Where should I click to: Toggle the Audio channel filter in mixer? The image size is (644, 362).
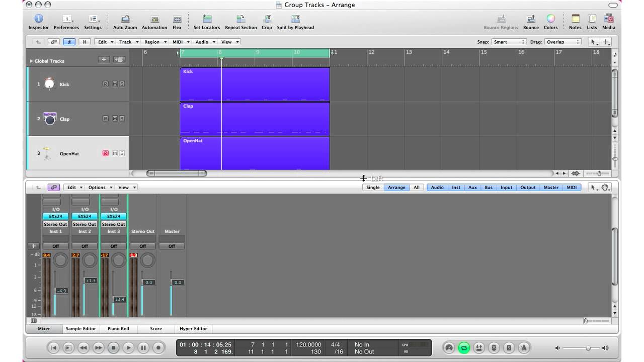click(x=437, y=188)
